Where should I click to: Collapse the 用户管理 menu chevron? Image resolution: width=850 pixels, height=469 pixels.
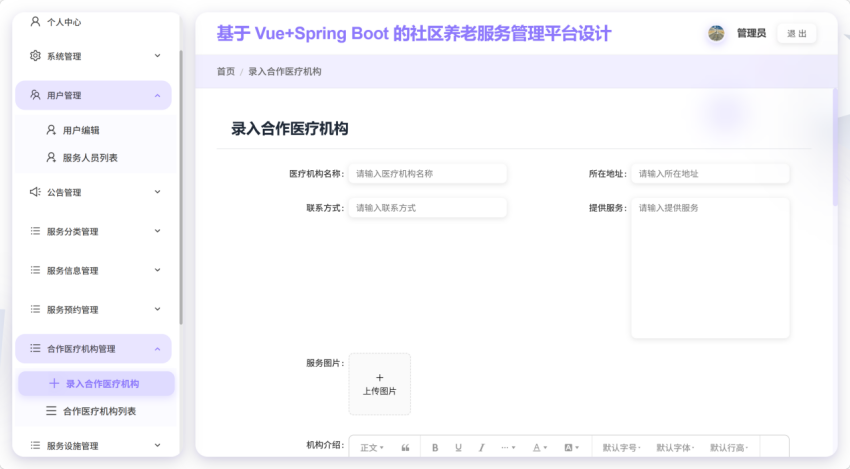pyautogui.click(x=157, y=95)
